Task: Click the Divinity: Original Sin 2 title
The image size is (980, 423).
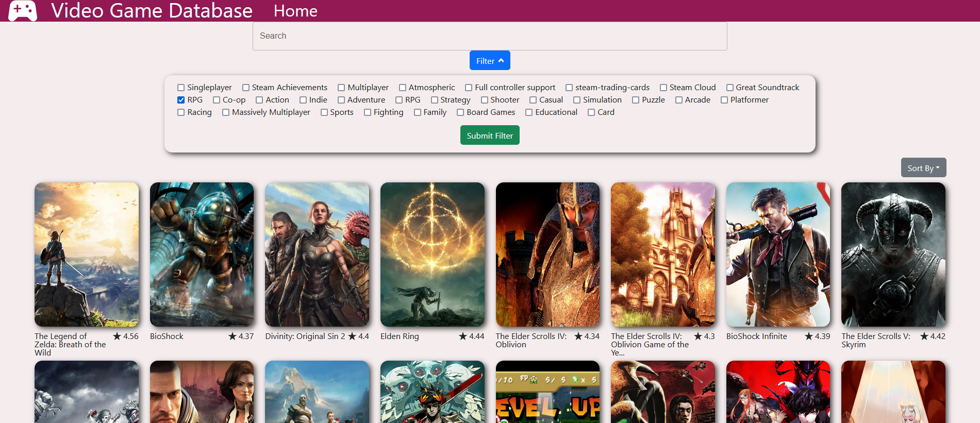Action: (x=305, y=336)
